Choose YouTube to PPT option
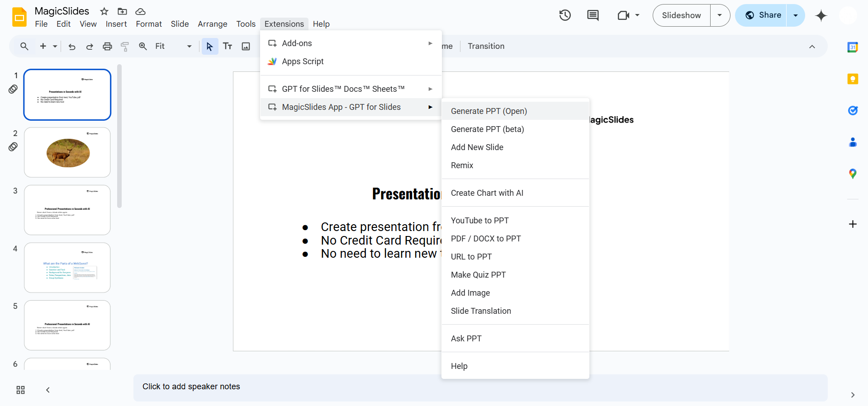Viewport: 868px width, 406px height. (x=479, y=221)
